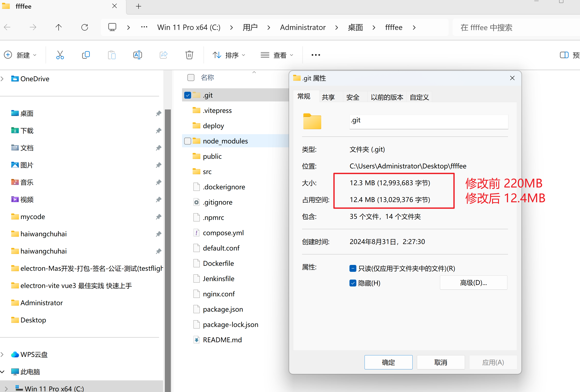Viewport: 580px width, 392px height.
Task: Click 用户 in the address breadcrumb
Action: click(x=250, y=27)
